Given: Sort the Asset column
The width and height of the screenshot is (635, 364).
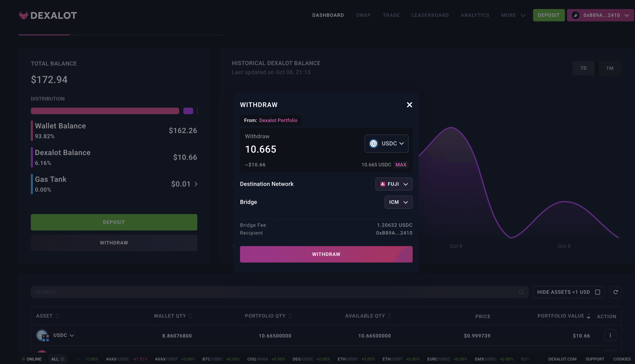Looking at the screenshot, I should [57, 316].
